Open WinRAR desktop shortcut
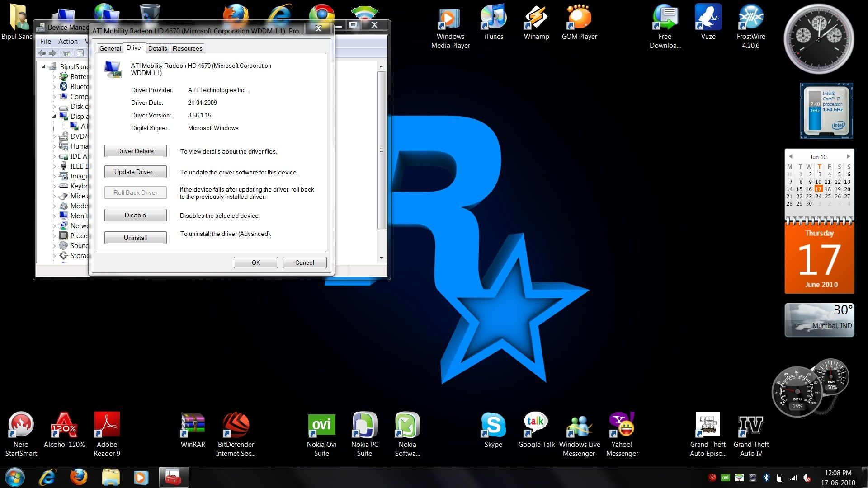868x488 pixels. point(193,430)
